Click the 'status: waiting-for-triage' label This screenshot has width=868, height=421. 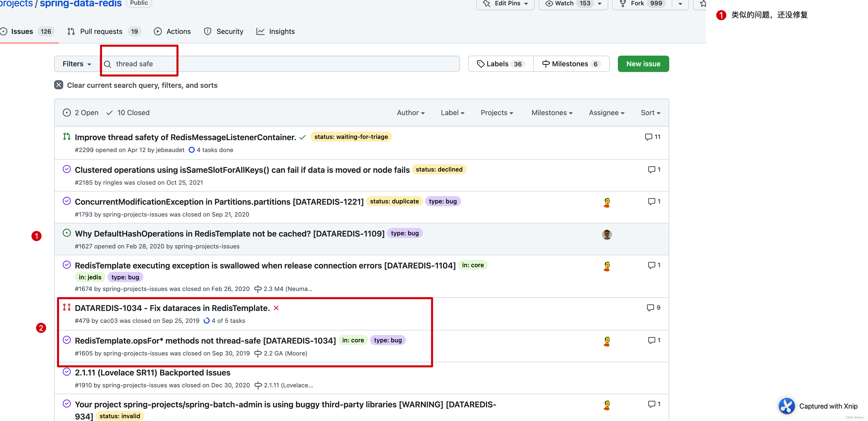pyautogui.click(x=351, y=137)
